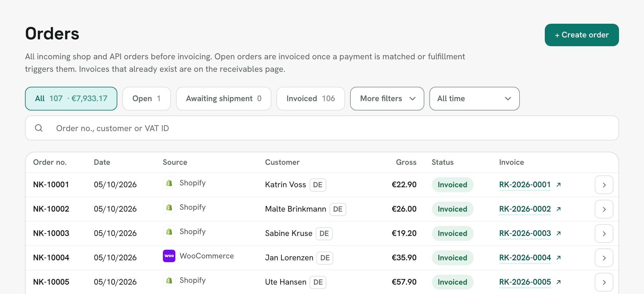644x294 pixels.
Task: Expand the More filters dropdown
Action: [x=387, y=99]
